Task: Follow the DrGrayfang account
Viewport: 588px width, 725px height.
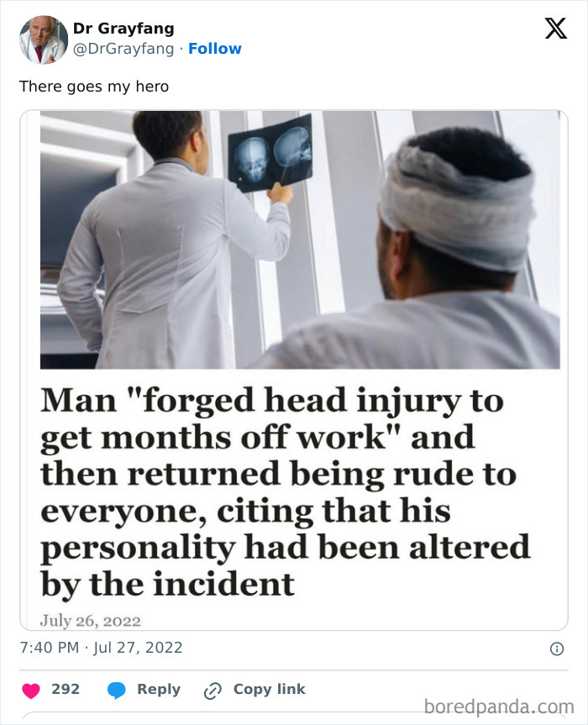Action: tap(214, 49)
